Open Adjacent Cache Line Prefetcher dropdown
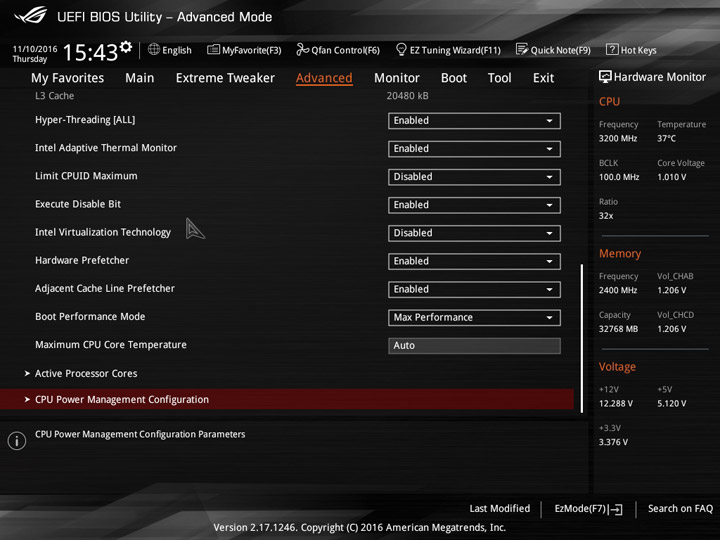Image resolution: width=720 pixels, height=540 pixels. point(474,289)
